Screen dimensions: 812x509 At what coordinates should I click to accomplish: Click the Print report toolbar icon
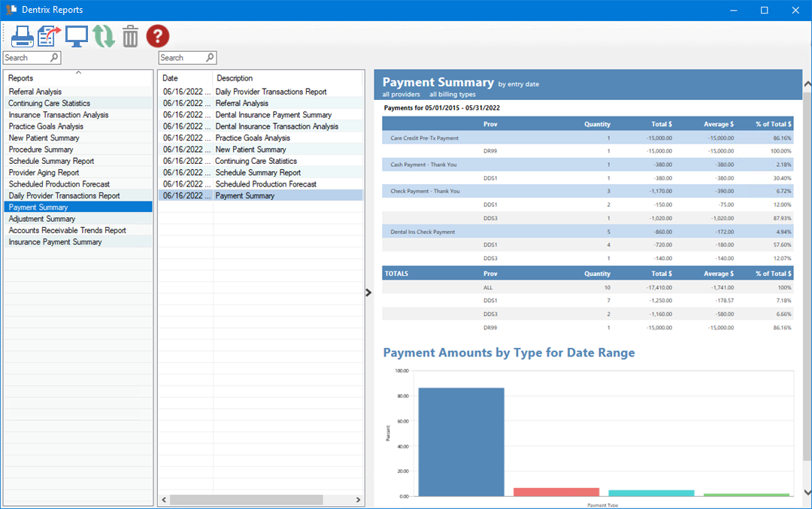(22, 36)
